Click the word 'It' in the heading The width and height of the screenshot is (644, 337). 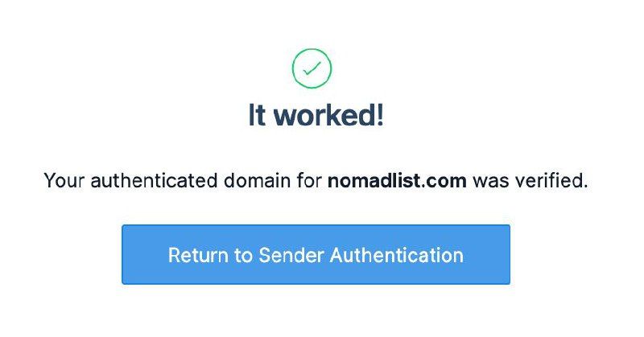257,117
